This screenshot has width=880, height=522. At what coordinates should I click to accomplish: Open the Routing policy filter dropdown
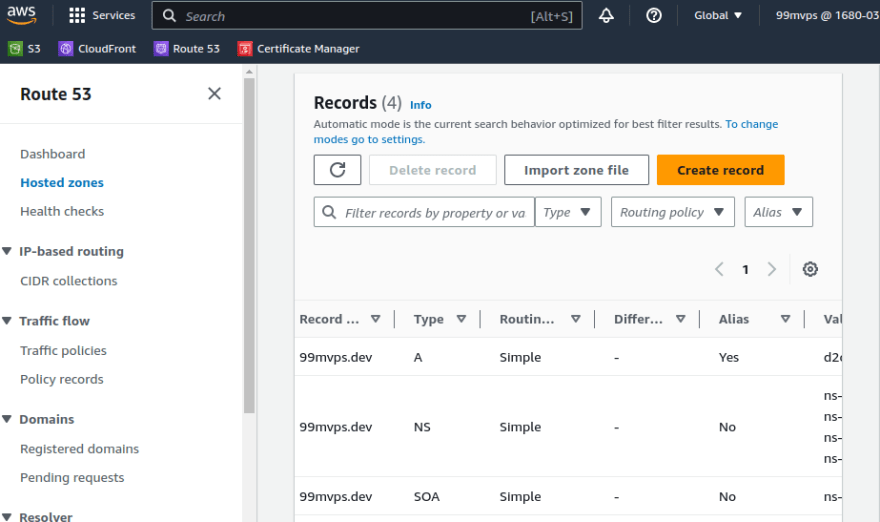pyautogui.click(x=672, y=212)
